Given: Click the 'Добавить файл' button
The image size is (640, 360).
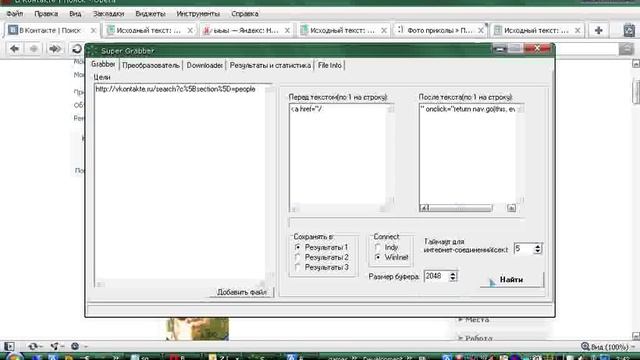Looking at the screenshot, I should pyautogui.click(x=241, y=292).
